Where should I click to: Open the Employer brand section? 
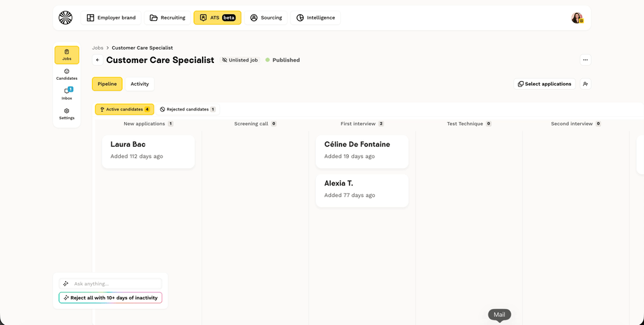tap(111, 17)
